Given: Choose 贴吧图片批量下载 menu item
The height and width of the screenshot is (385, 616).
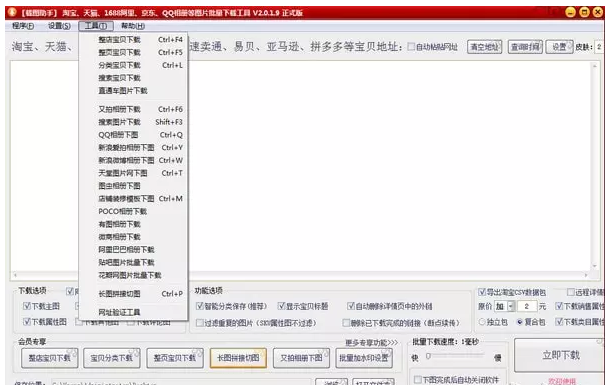Looking at the screenshot, I should [133, 262].
